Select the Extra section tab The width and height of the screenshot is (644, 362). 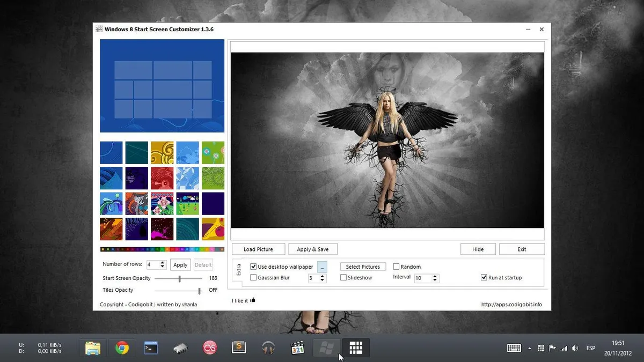tap(238, 271)
